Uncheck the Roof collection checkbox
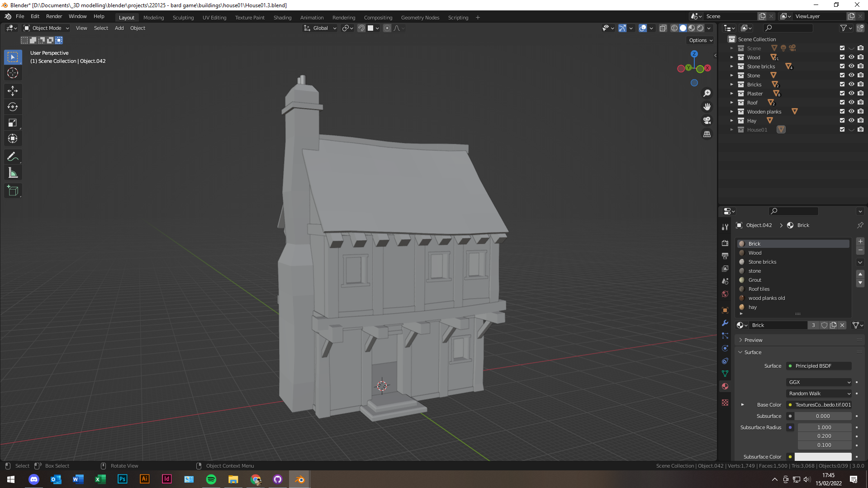Viewport: 868px width, 488px height. [x=842, y=103]
